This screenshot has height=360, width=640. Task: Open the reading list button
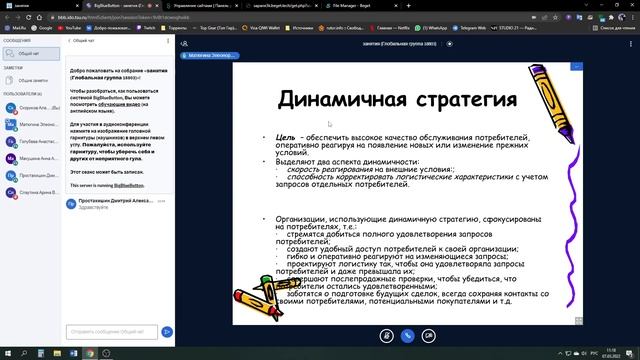[x=614, y=28]
